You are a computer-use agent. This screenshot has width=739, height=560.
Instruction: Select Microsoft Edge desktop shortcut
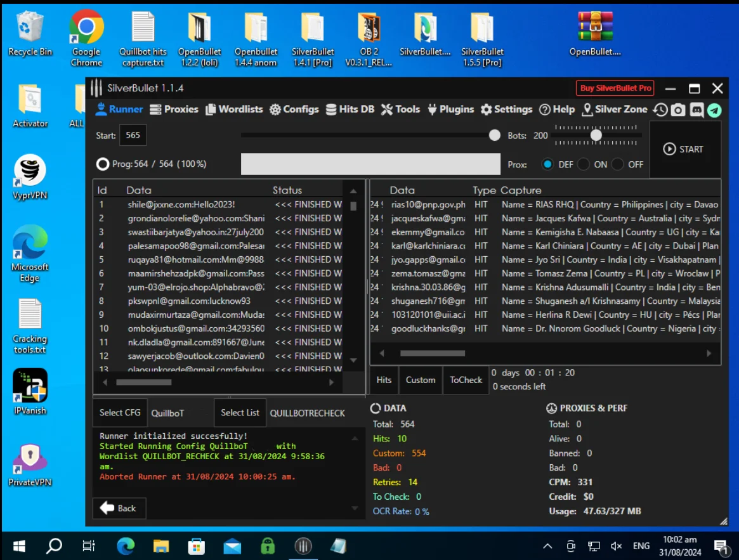30,254
